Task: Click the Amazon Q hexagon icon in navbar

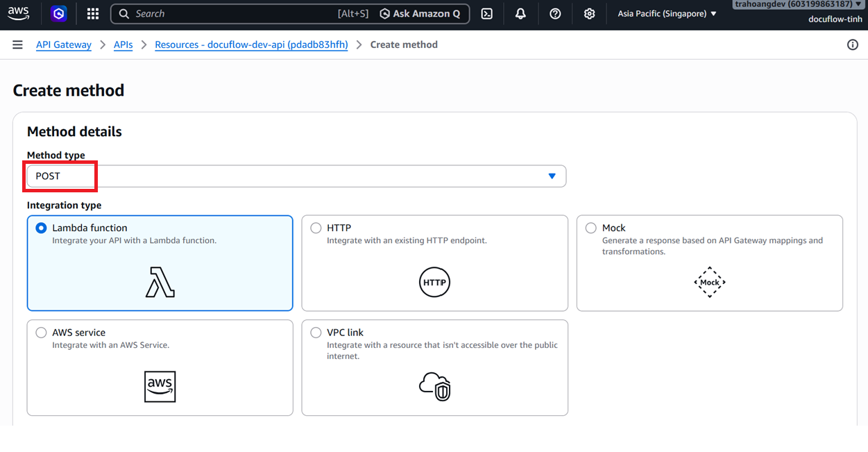Action: [60, 13]
